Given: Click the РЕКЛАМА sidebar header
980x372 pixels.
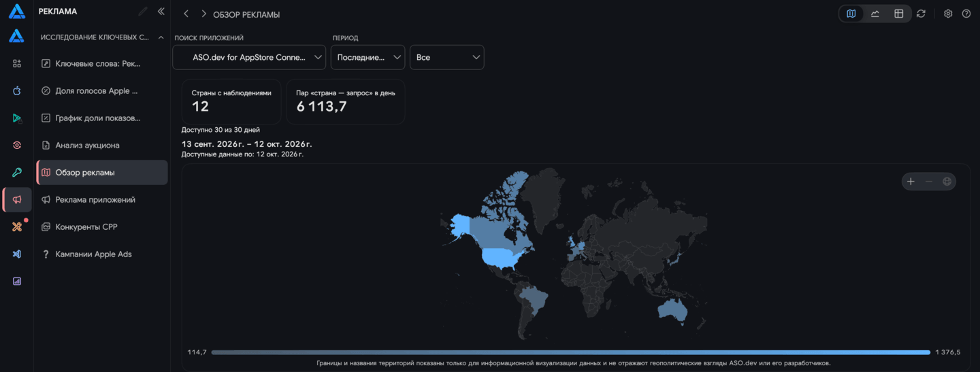Looking at the screenshot, I should (x=58, y=12).
